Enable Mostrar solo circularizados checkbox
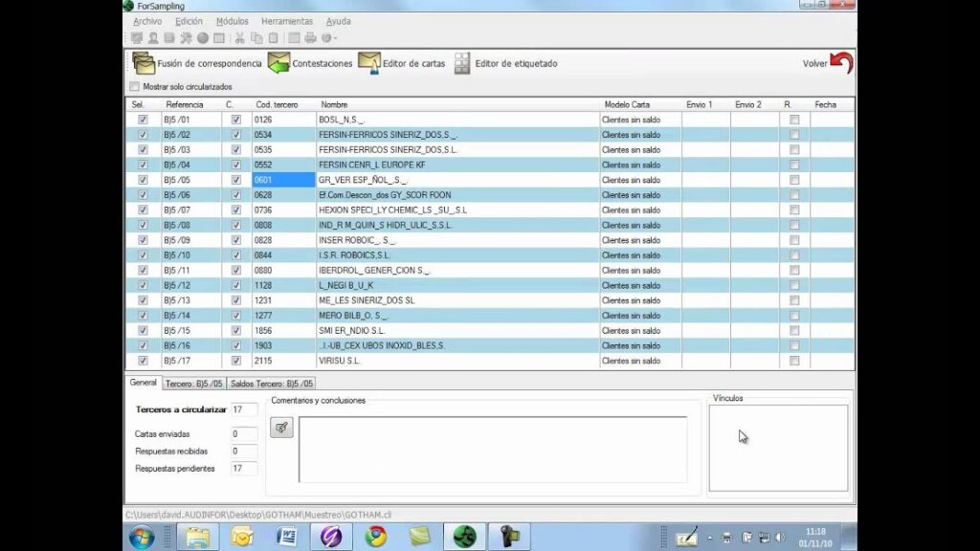This screenshot has width=980, height=551. (x=134, y=86)
